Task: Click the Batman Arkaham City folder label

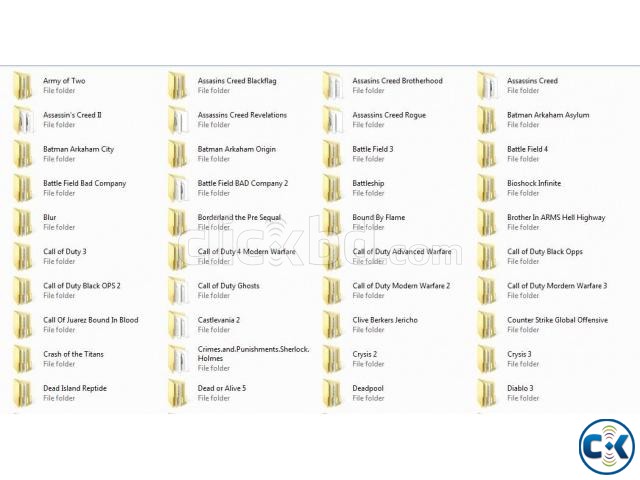Action: 78,149
